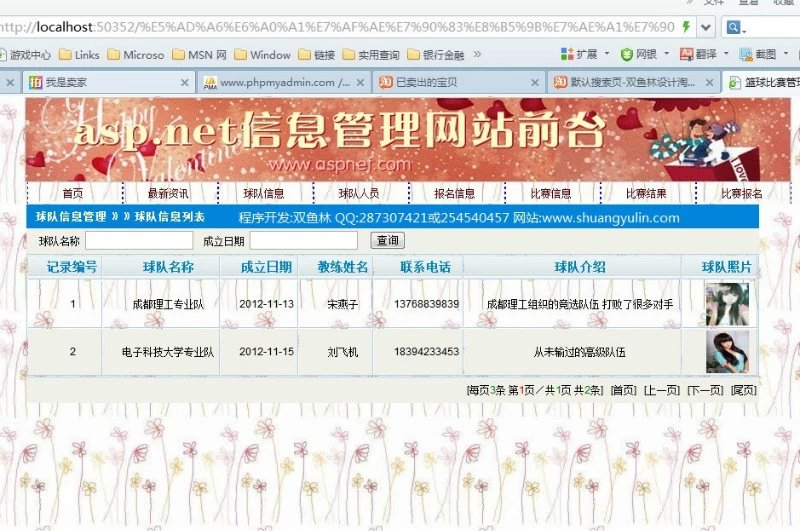Viewport: 800px width, 531px height.
Task: Open the 链接 bookmark folder
Action: tap(317, 55)
